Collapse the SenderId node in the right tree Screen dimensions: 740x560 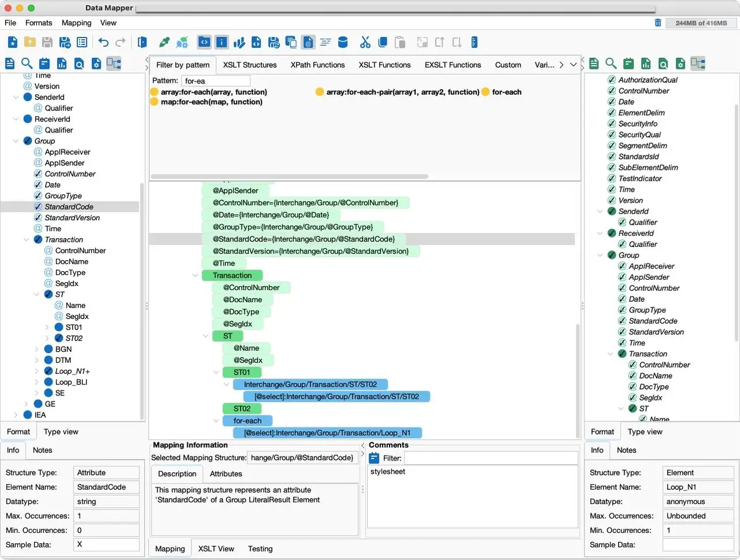point(600,212)
